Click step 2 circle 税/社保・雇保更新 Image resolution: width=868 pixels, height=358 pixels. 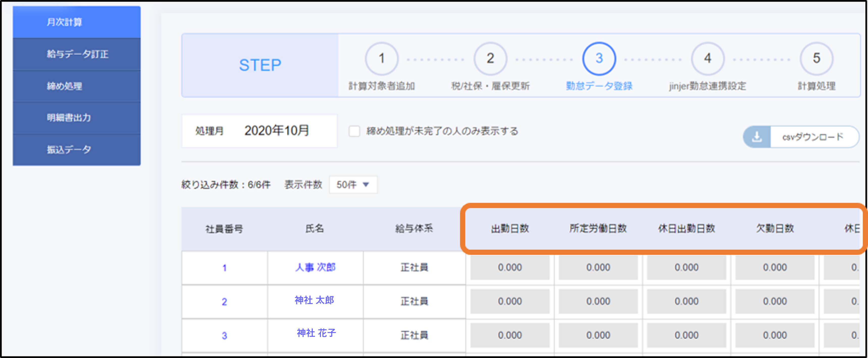(x=490, y=59)
